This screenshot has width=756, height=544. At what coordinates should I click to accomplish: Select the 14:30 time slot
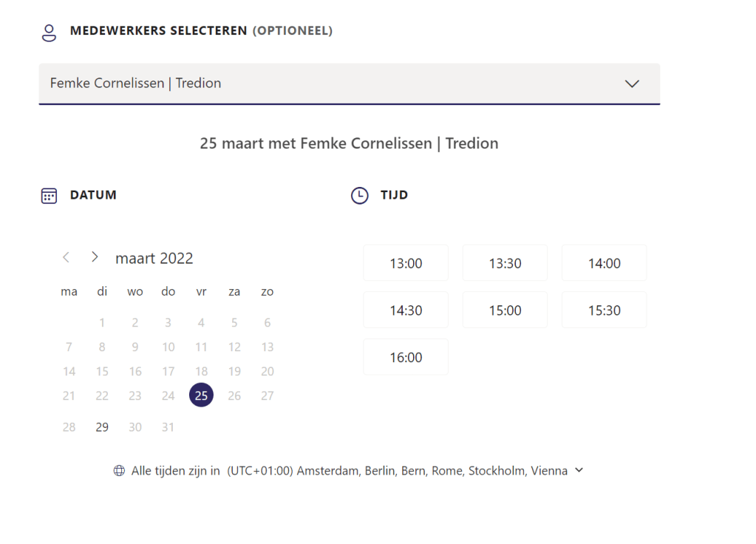(406, 310)
